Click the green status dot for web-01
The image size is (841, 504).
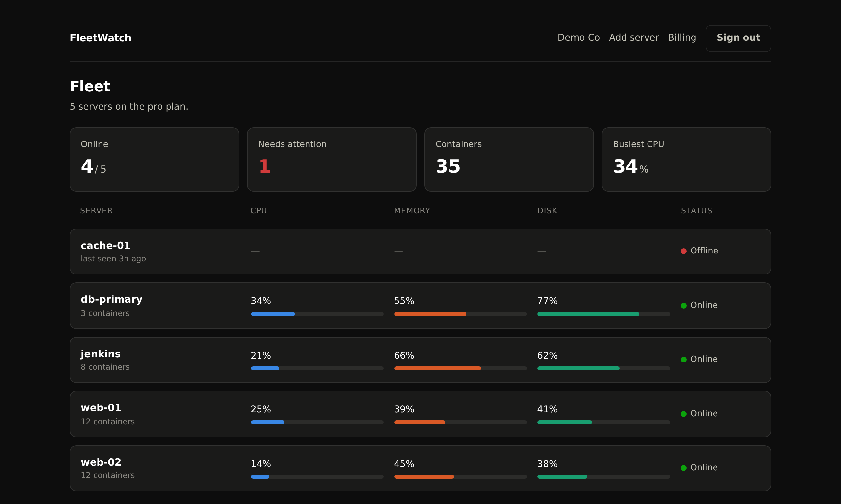point(684,414)
